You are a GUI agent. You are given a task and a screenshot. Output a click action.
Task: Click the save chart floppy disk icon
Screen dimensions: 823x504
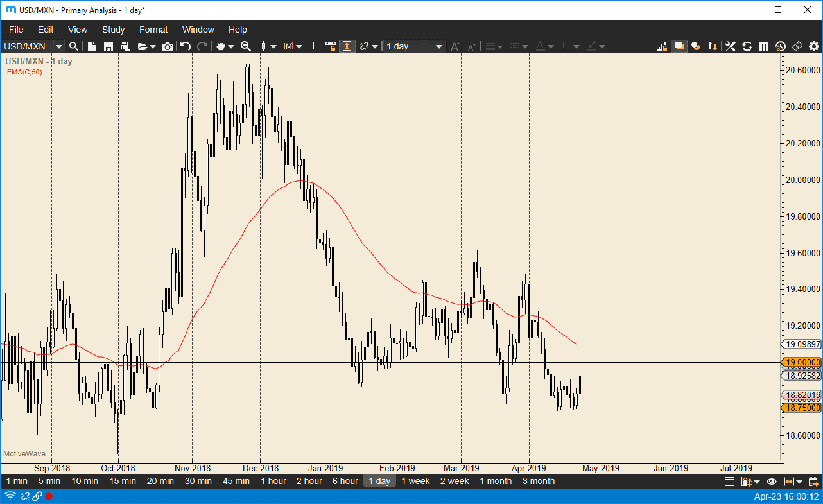point(108,46)
